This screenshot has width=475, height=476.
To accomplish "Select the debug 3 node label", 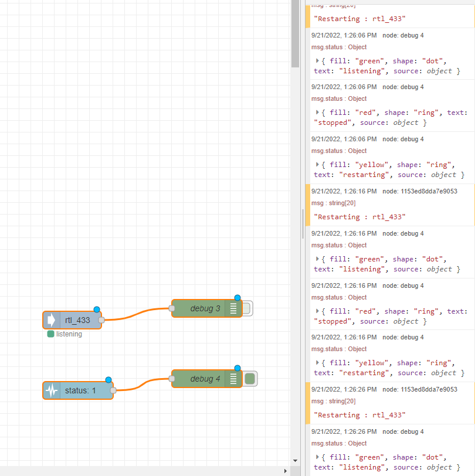I will 205,308.
